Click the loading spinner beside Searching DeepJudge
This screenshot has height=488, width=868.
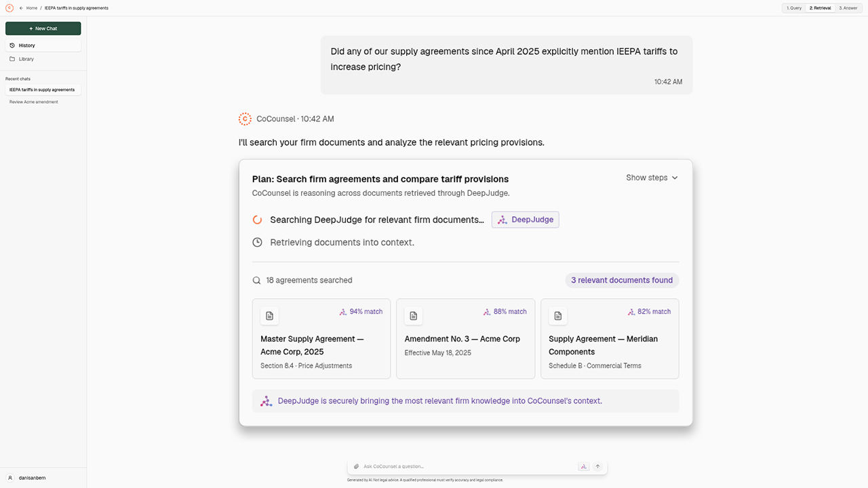[x=257, y=220]
